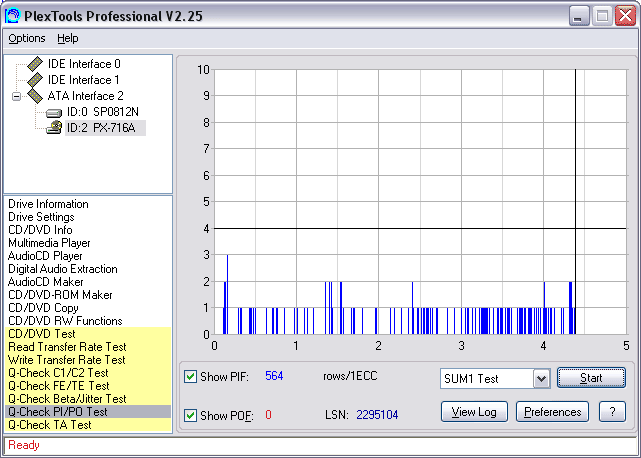The height and width of the screenshot is (458, 641).
Task: Click the PlexTools Professional V2.25 title text
Action: pyautogui.click(x=113, y=16)
